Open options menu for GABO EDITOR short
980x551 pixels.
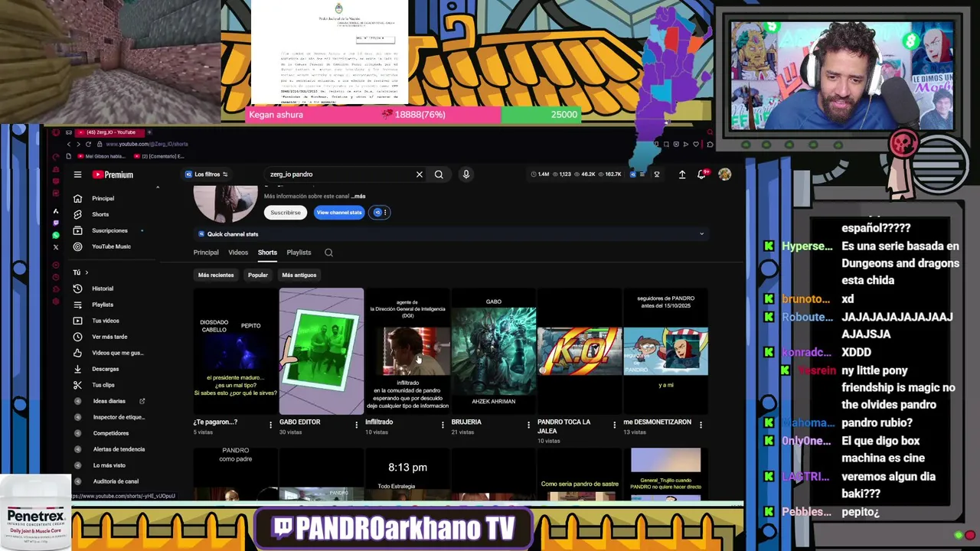tap(356, 425)
